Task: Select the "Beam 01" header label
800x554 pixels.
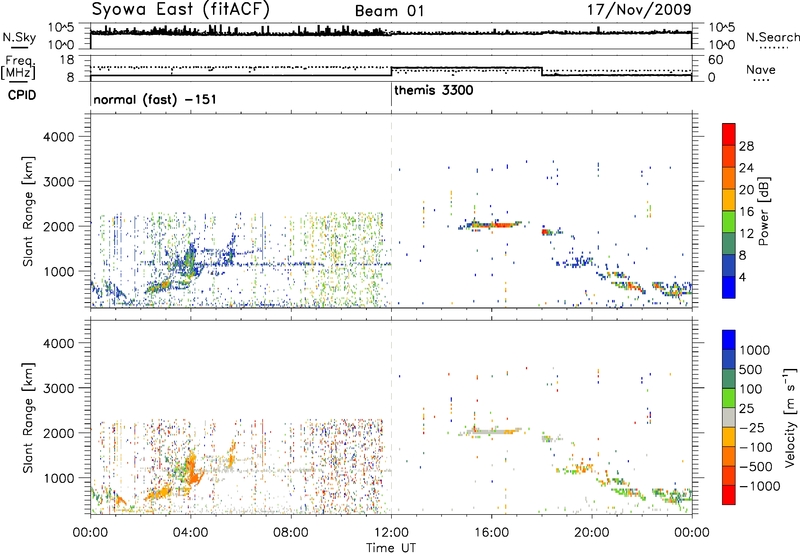Action: [x=389, y=11]
